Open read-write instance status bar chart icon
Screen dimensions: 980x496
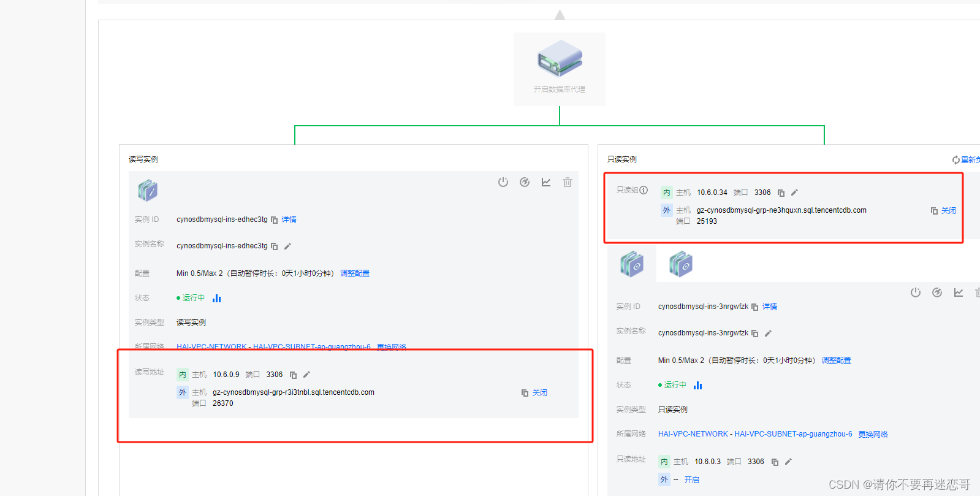[216, 298]
